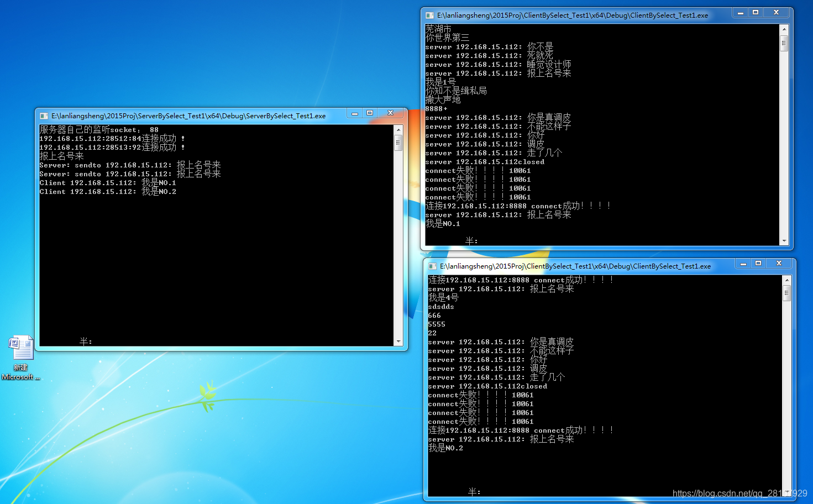This screenshot has height=504, width=813.
Task: Close the upper ClientBySelect_Test1 window
Action: (776, 13)
